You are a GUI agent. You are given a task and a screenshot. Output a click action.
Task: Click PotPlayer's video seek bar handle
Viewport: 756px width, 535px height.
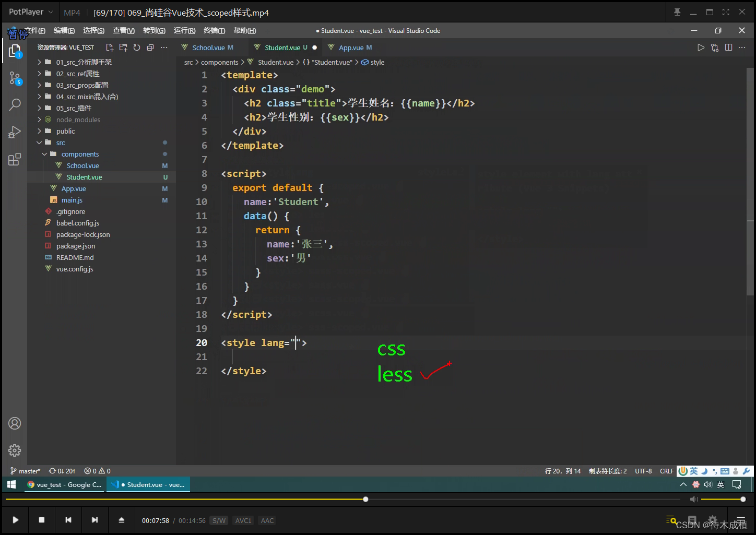tap(365, 500)
